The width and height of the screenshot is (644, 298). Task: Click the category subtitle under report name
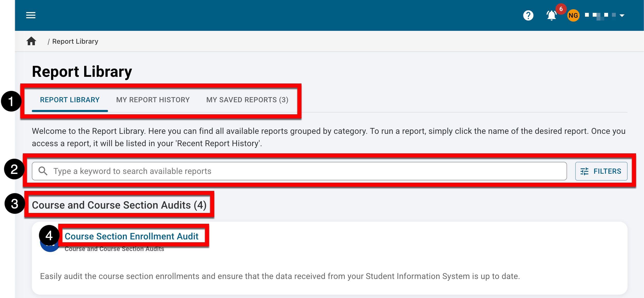(114, 249)
